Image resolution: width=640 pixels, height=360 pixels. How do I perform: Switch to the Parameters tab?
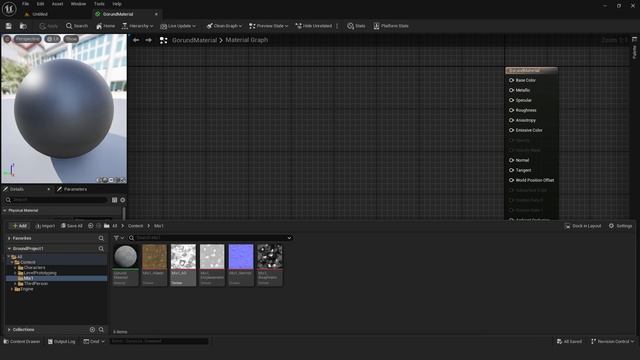(72, 189)
